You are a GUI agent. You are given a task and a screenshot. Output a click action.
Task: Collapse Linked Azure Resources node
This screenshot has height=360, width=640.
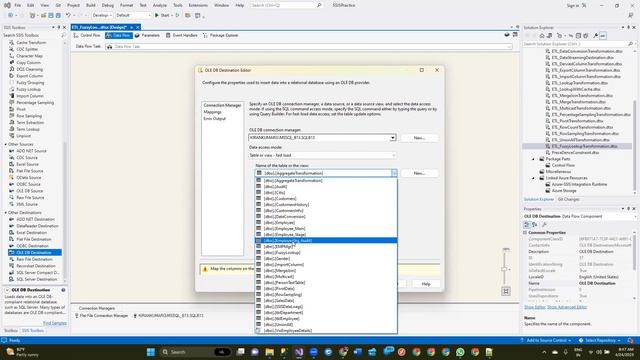[x=533, y=178]
